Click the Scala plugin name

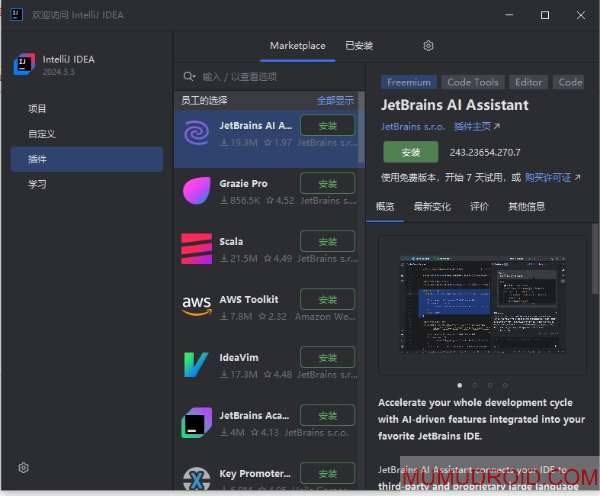pos(231,242)
